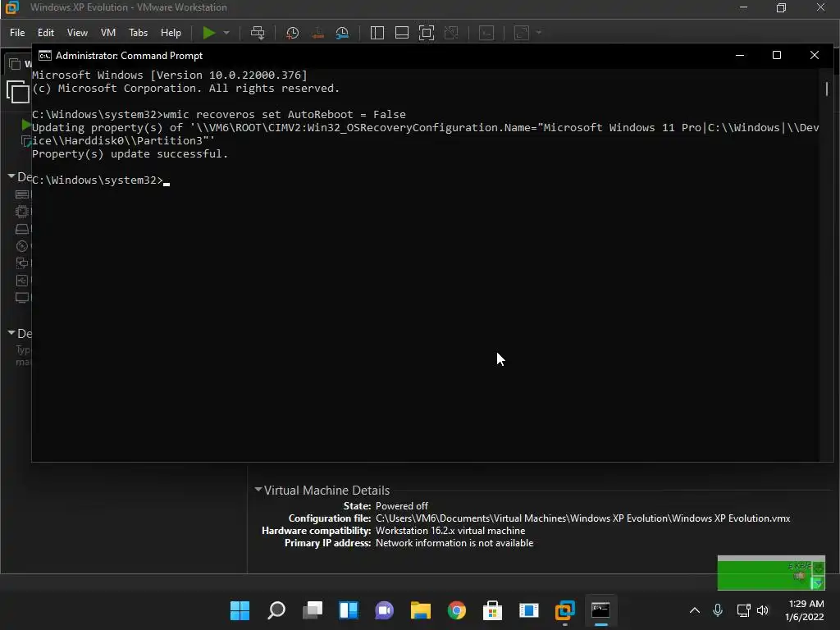
Task: Click the VMware Workstation title bar logo
Action: (11, 7)
